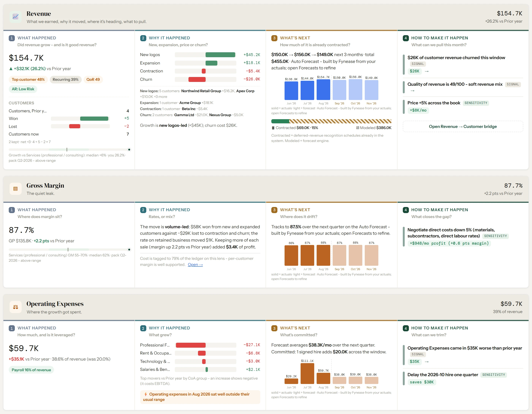
Task: Click 'Price +5% across the book' item
Action: 434,103
